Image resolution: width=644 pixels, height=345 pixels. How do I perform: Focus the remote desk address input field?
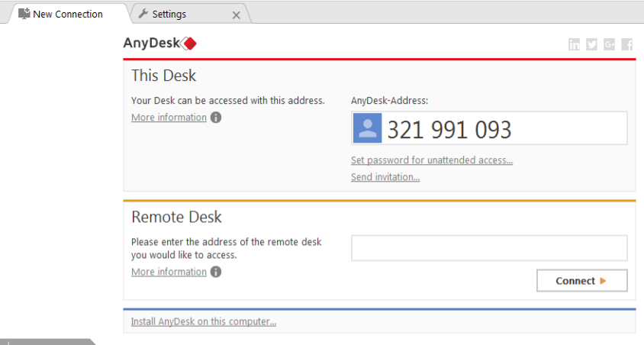click(x=489, y=247)
